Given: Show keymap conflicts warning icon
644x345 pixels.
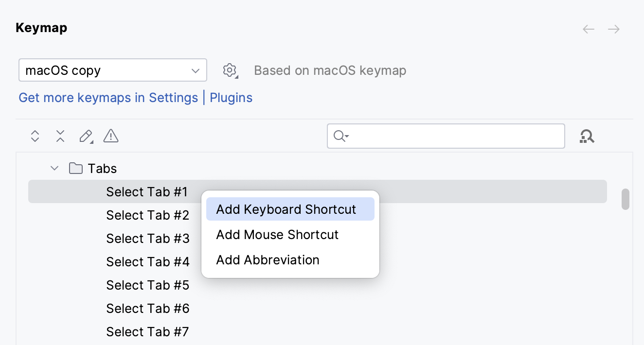Looking at the screenshot, I should pos(110,136).
